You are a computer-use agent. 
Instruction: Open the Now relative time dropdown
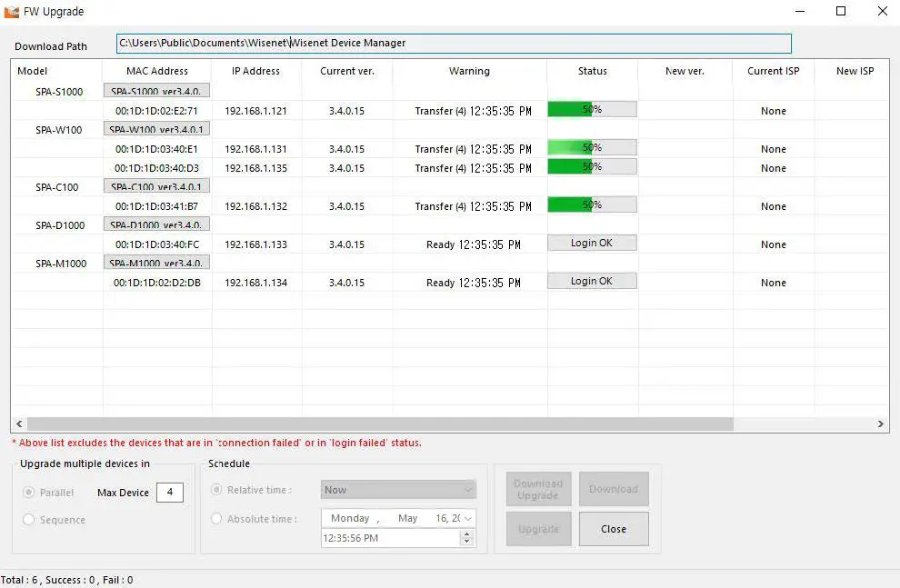click(x=398, y=490)
